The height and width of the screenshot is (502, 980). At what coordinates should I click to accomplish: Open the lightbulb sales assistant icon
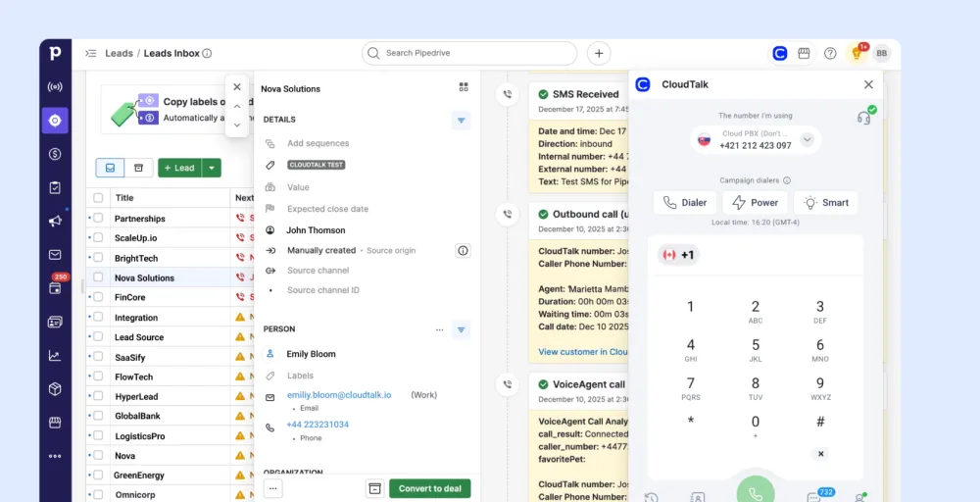point(857,54)
